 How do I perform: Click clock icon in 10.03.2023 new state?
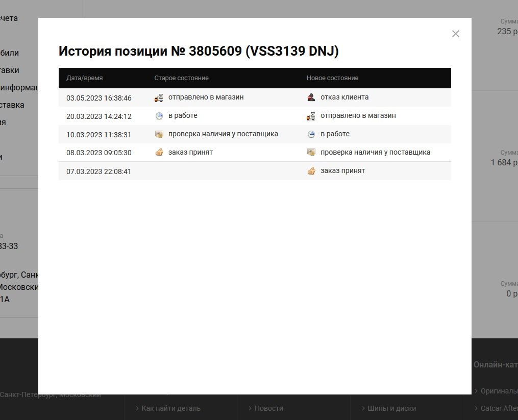coord(311,134)
